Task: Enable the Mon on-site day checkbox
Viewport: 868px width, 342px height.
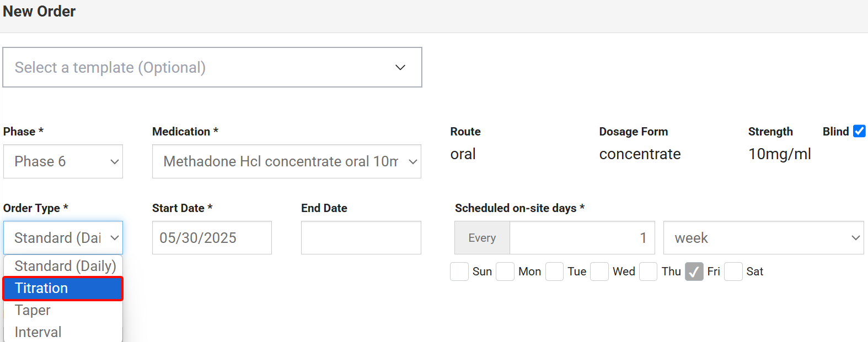Action: tap(505, 272)
